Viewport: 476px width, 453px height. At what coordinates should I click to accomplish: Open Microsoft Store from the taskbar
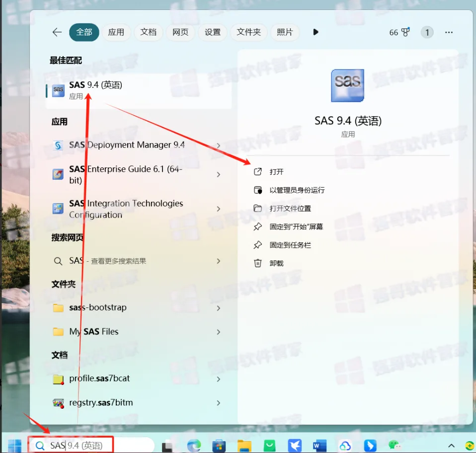[x=219, y=446]
